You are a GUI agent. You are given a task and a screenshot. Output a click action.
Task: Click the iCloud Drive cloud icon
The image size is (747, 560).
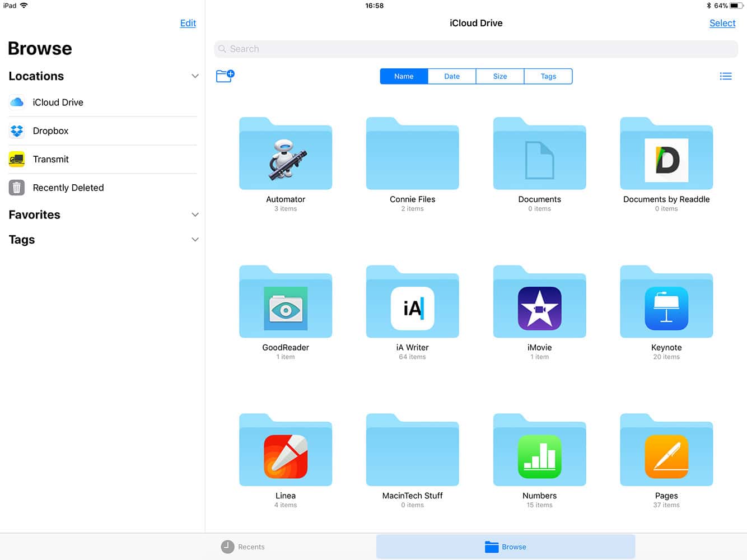[x=17, y=102]
